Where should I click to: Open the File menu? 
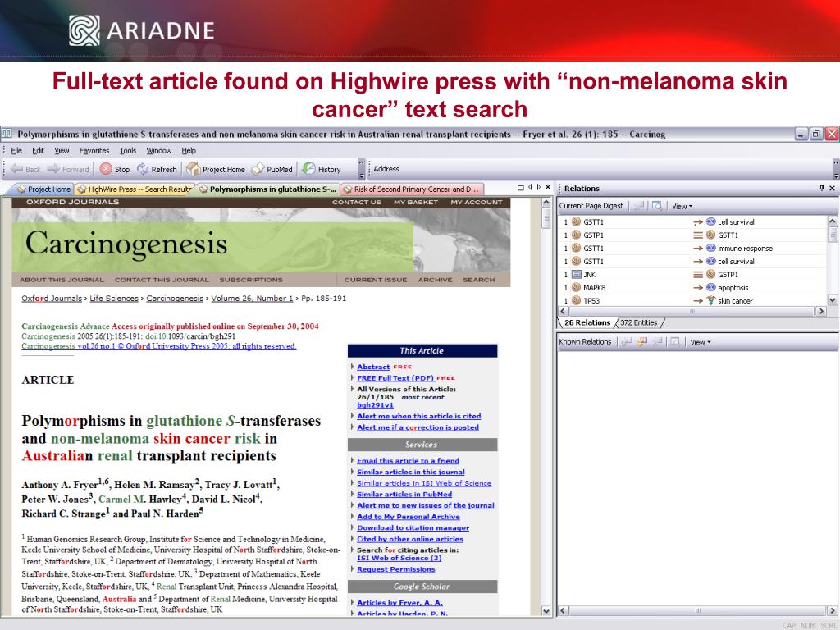16,151
